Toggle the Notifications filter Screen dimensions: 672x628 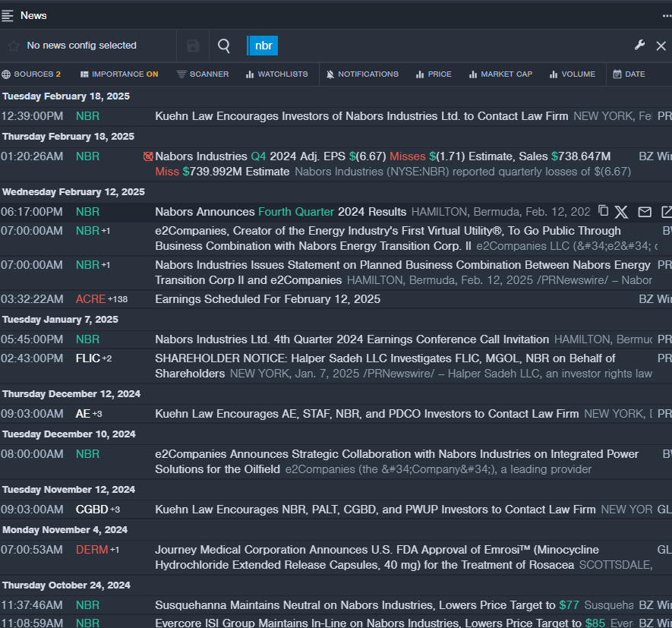click(x=362, y=74)
